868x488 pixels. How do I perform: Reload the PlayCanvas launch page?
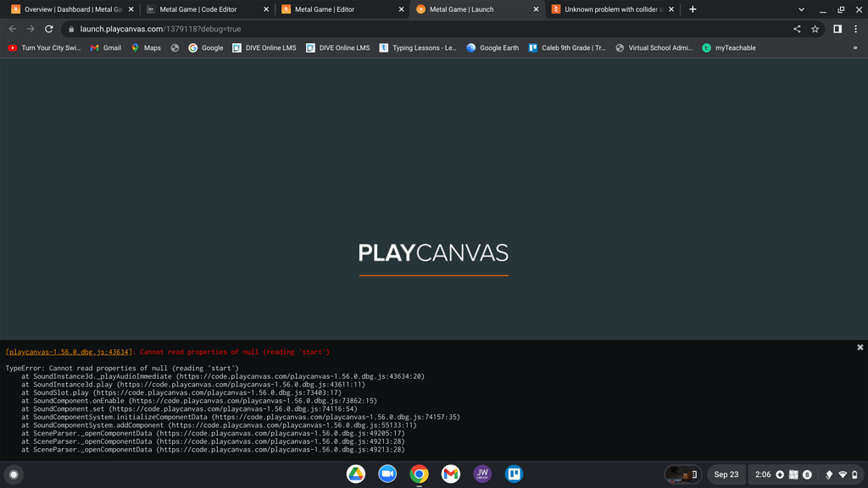[x=48, y=28]
